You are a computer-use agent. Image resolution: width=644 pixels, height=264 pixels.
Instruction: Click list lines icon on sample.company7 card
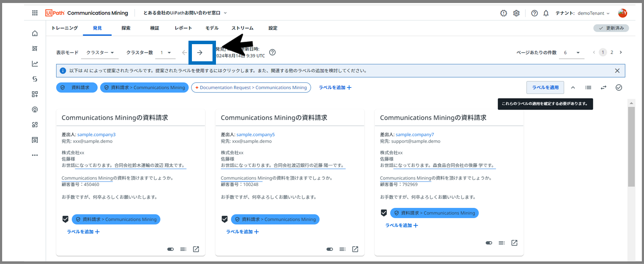click(501, 243)
